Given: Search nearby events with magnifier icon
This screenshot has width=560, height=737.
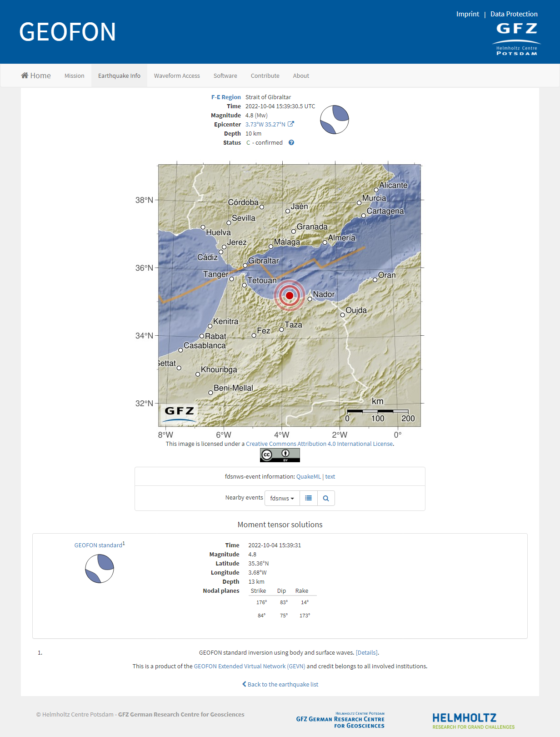Looking at the screenshot, I should click(x=326, y=498).
